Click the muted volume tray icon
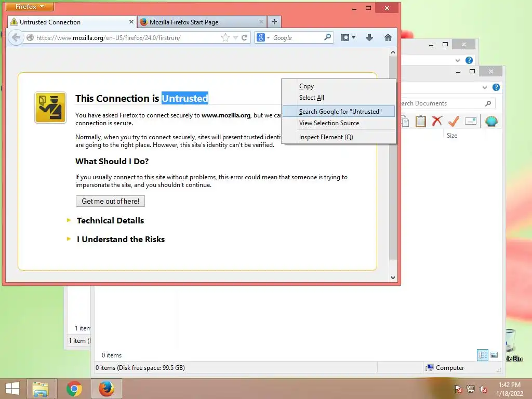 [x=483, y=389]
